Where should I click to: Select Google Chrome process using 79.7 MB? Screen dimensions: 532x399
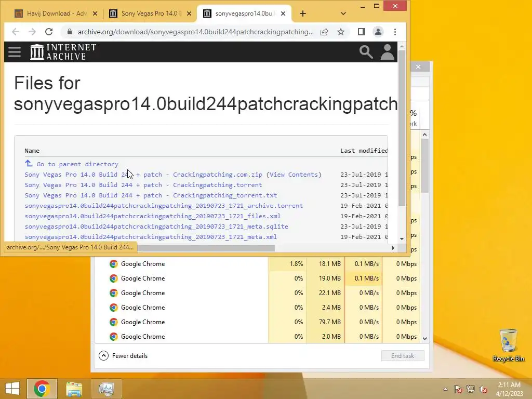point(257,322)
